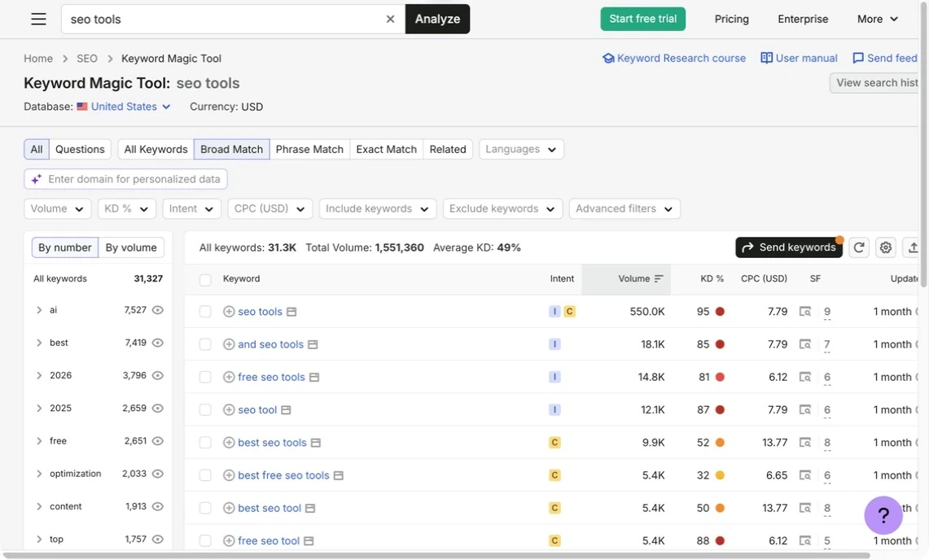Click the Volume column sort icon
Viewport: 929px width, 560px height.
(x=658, y=278)
